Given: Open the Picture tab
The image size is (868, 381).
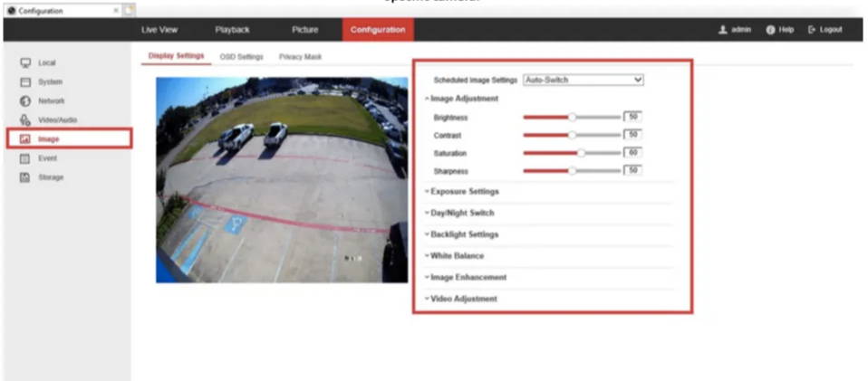Looking at the screenshot, I should (304, 30).
